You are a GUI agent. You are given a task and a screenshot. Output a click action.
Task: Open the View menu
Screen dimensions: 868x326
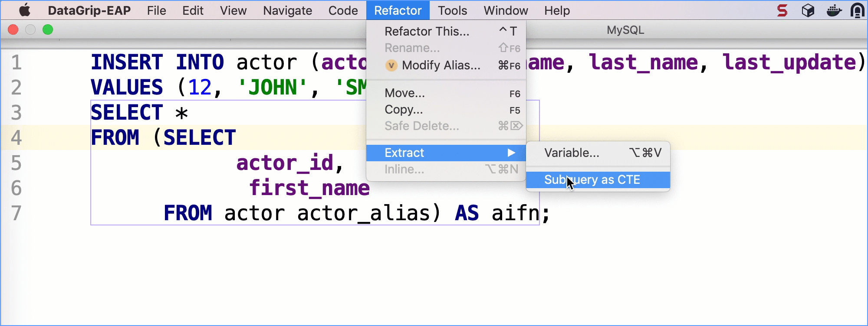click(x=233, y=10)
